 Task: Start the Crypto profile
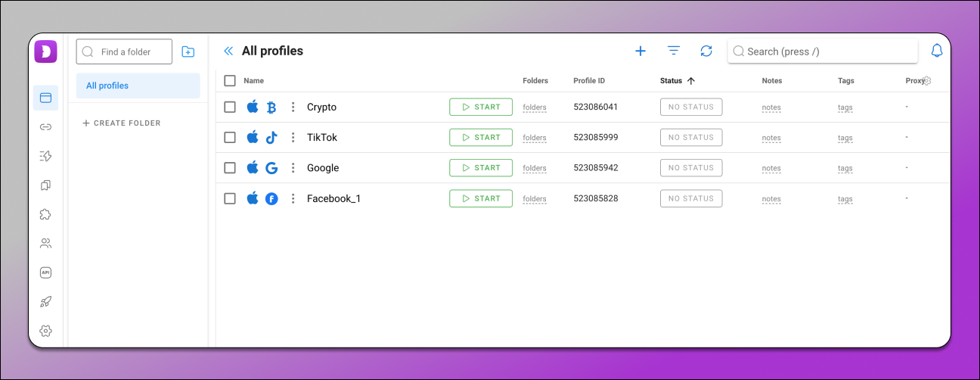point(481,107)
